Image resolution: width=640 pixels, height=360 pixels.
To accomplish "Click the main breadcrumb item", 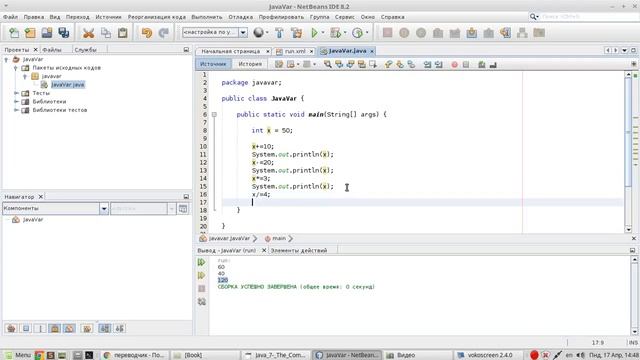I will (279, 238).
